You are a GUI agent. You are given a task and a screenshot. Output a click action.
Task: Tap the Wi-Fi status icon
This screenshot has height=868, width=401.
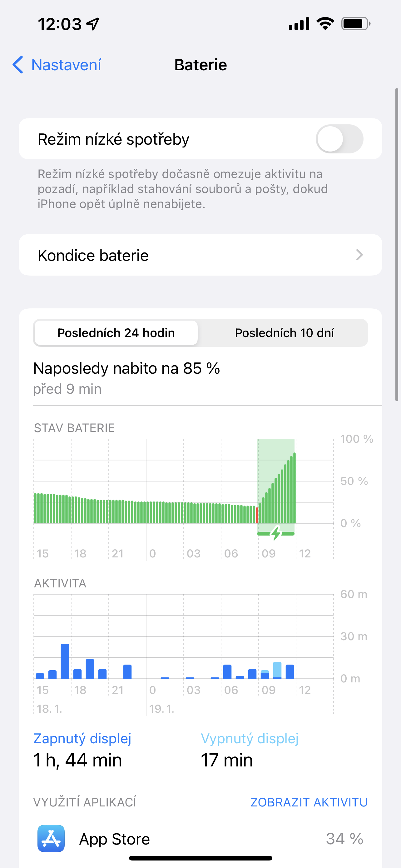325,24
